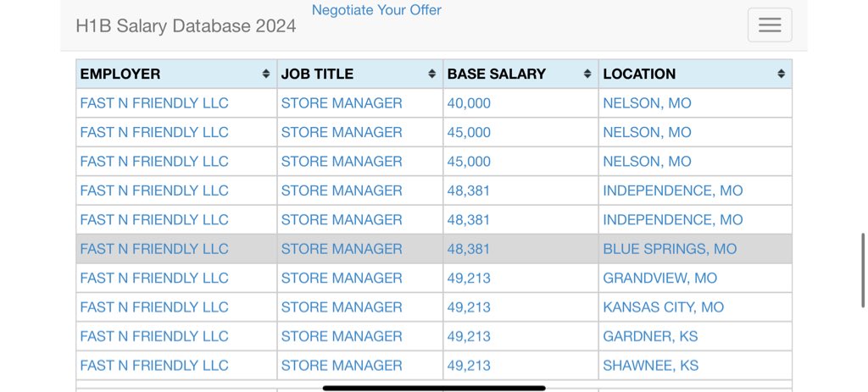The width and height of the screenshot is (868, 392).
Task: Sort table by Base Salary column arrows
Action: [587, 75]
